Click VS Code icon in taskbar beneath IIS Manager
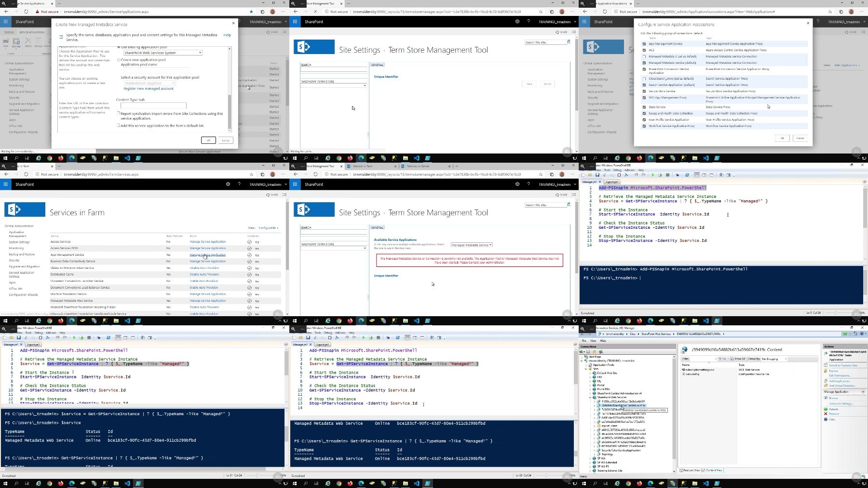This screenshot has width=868, height=488. coord(706,483)
